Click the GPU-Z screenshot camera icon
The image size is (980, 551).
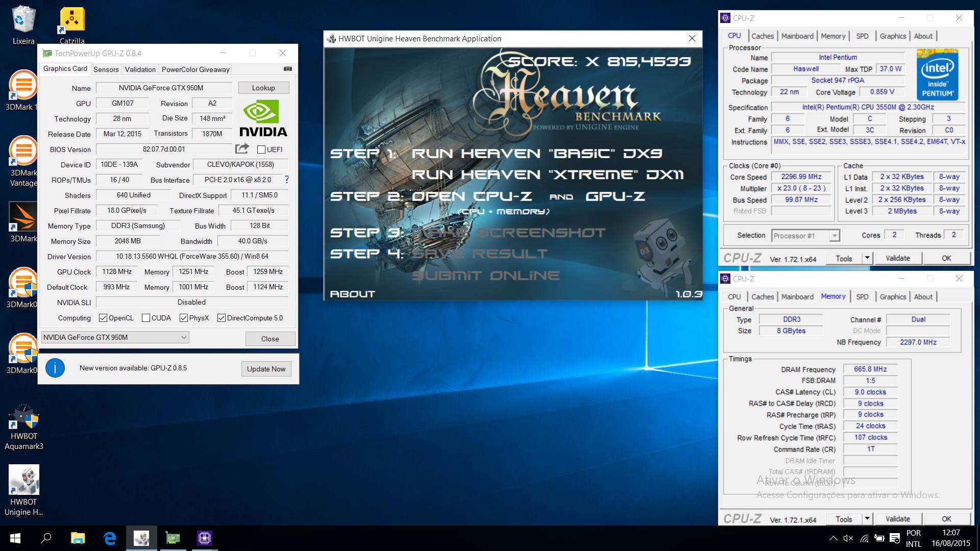coord(288,69)
